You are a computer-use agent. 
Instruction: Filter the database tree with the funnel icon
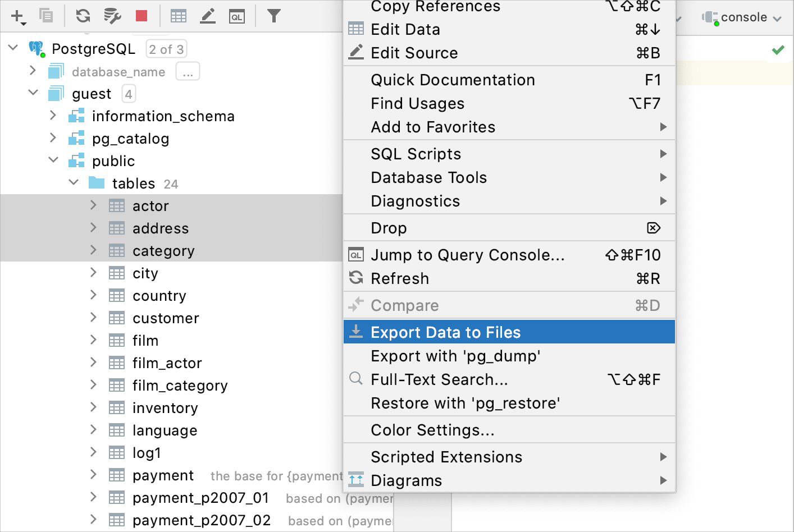[x=274, y=16]
